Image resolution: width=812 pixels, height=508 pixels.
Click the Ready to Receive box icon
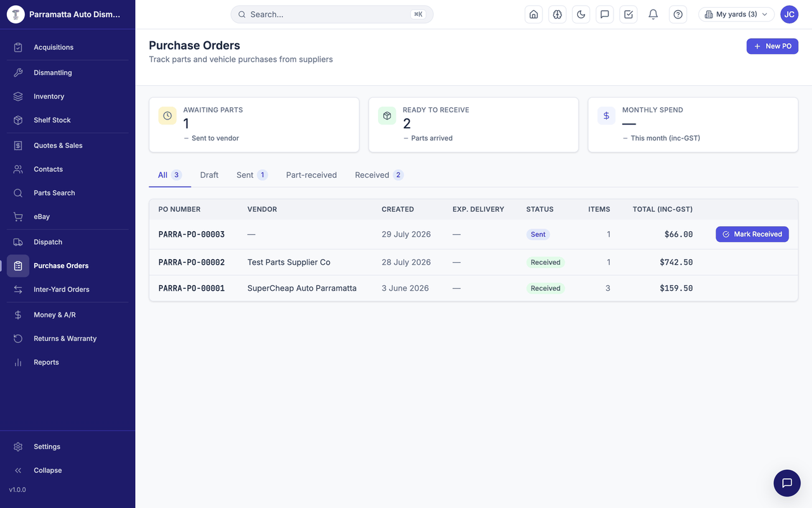point(387,116)
